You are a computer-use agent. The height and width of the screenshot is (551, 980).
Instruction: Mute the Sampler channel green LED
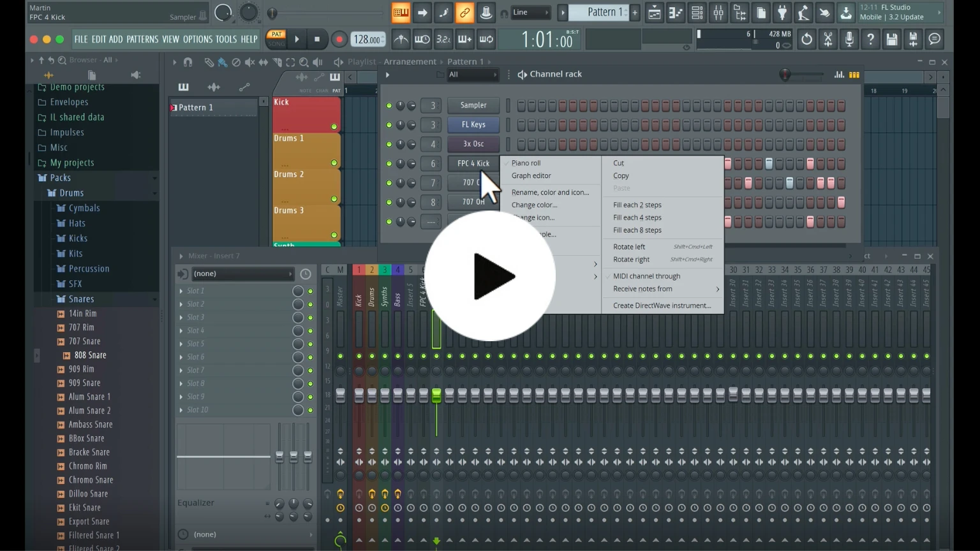pos(389,106)
